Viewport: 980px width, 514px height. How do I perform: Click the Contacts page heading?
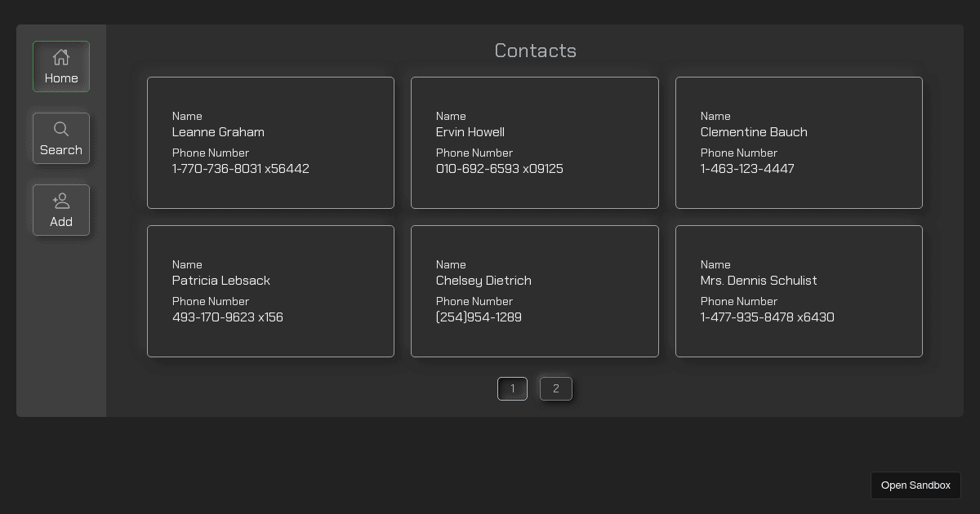536,51
